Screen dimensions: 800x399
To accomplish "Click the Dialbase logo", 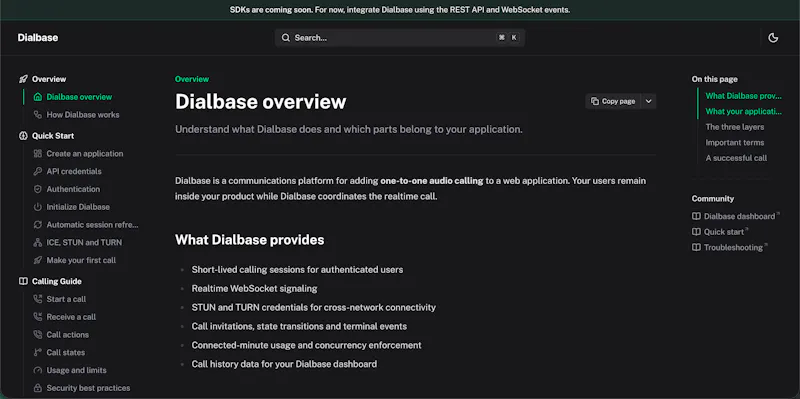I will pyautogui.click(x=38, y=38).
